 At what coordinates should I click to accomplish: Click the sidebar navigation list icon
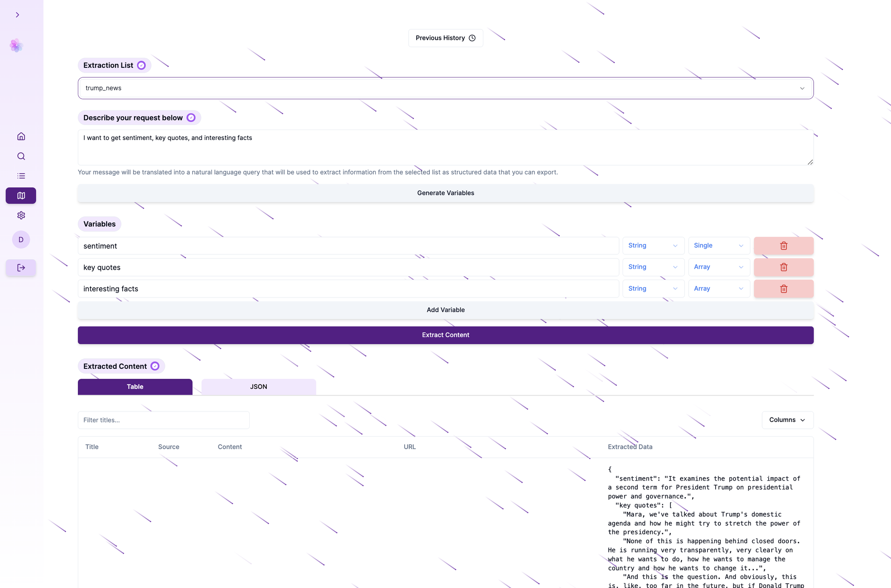point(20,176)
